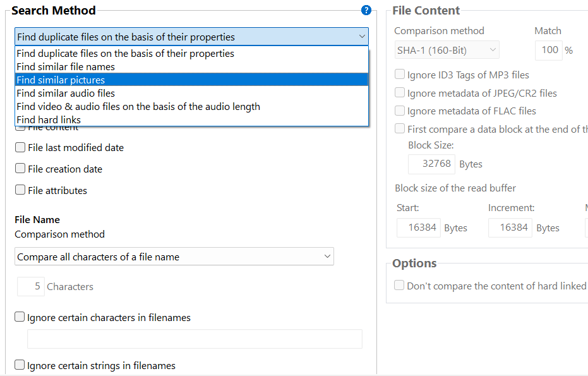Select 'Find similar pictures' in dropdown list
This screenshot has width=588, height=376.
pos(61,80)
